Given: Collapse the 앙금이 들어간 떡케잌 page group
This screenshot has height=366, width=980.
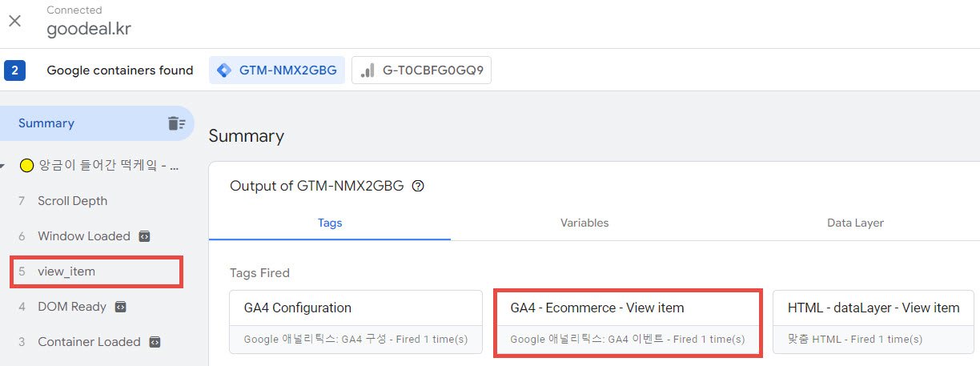Looking at the screenshot, I should (3, 167).
